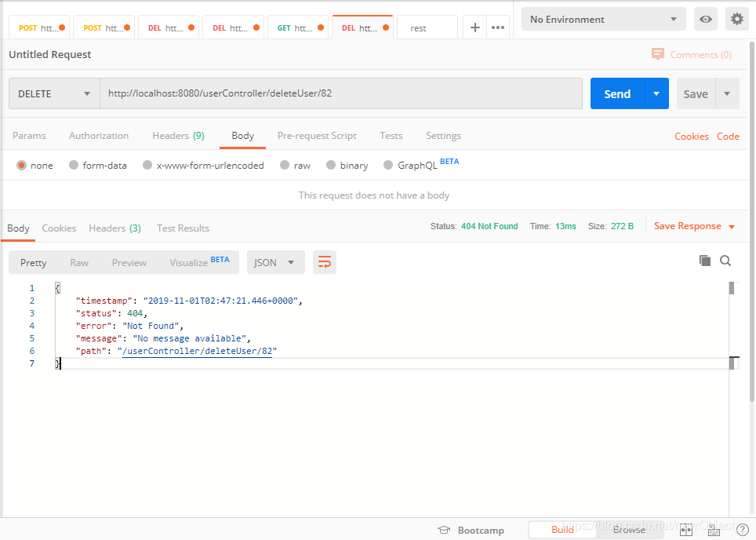
Task: Copy response body to clipboard icon
Action: click(705, 261)
